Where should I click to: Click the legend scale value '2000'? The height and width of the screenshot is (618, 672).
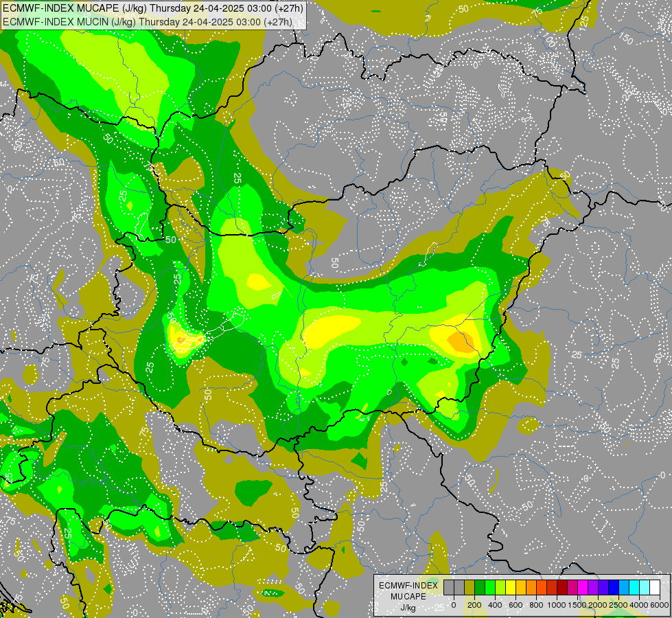click(x=598, y=605)
